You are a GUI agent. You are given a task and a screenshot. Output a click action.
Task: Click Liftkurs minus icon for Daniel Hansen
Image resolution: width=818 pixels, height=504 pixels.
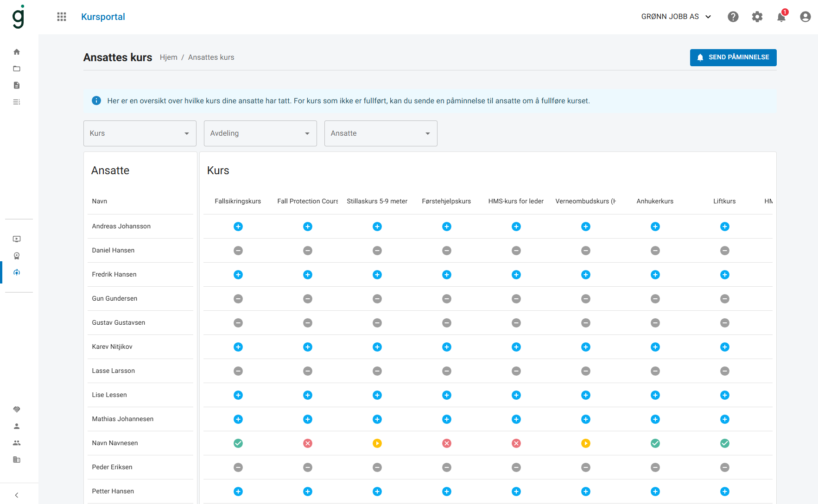(x=725, y=251)
